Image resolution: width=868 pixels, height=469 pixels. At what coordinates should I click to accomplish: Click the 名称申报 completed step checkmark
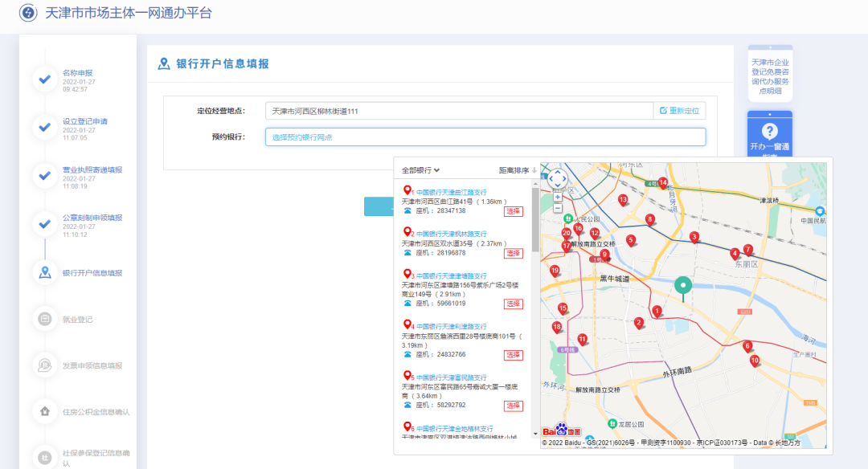(x=45, y=79)
